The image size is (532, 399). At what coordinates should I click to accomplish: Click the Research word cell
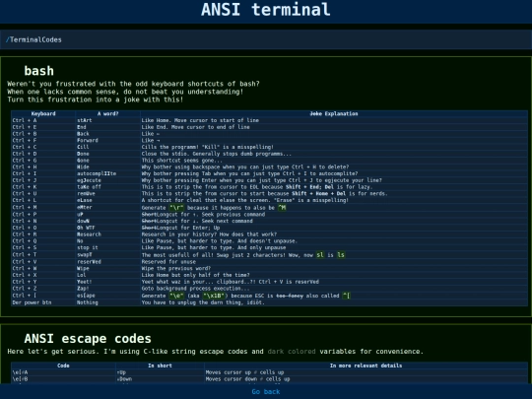click(x=108, y=234)
